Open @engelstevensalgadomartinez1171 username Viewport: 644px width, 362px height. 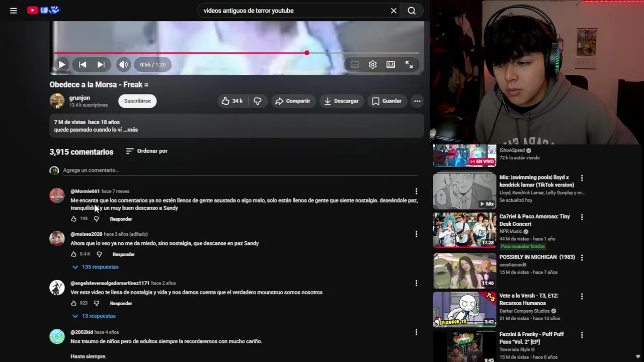pos(110,283)
